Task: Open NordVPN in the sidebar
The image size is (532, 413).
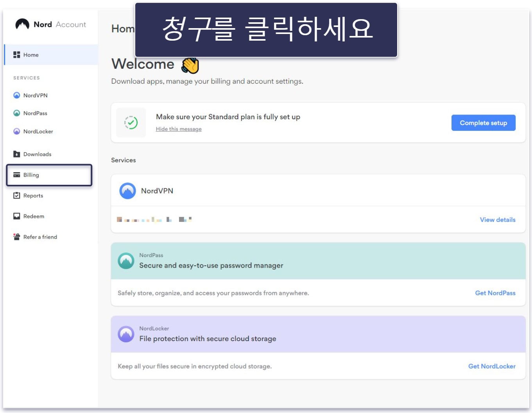Action: [35, 95]
